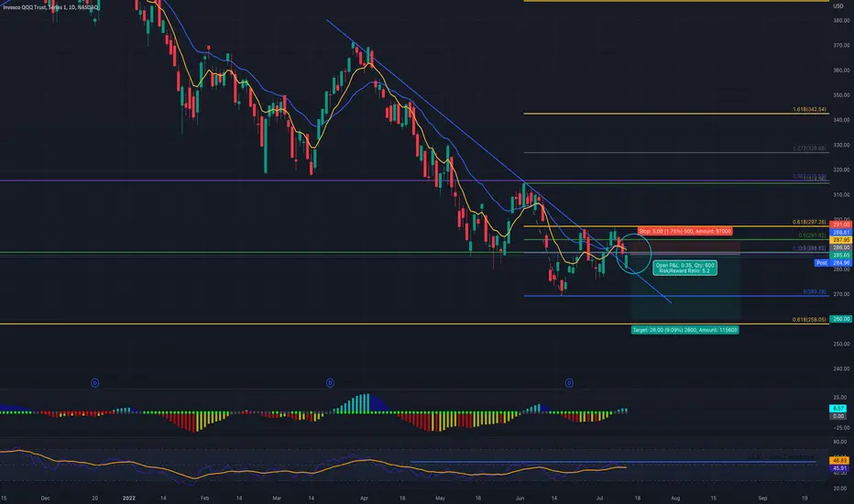
Task: Click the 380.00 price axis label
Action: 841,21
